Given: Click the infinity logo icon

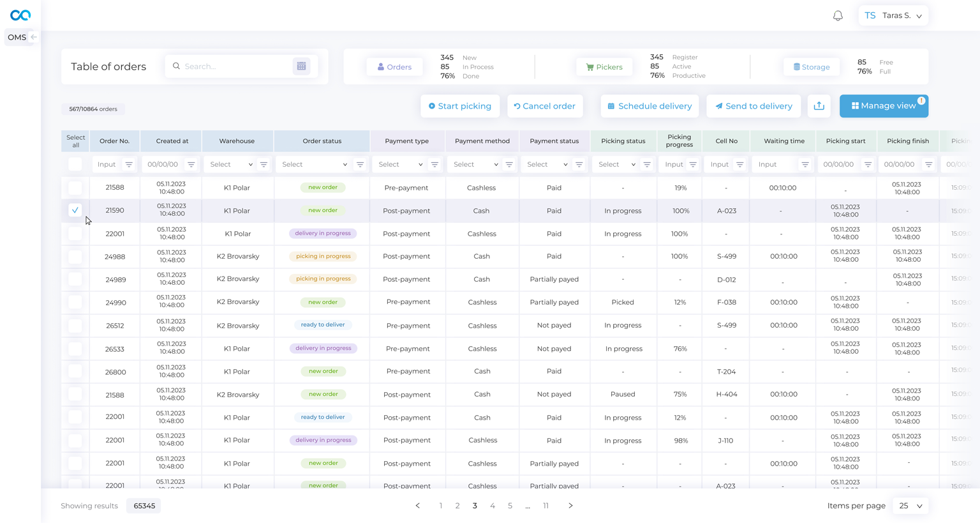Looking at the screenshot, I should point(20,15).
